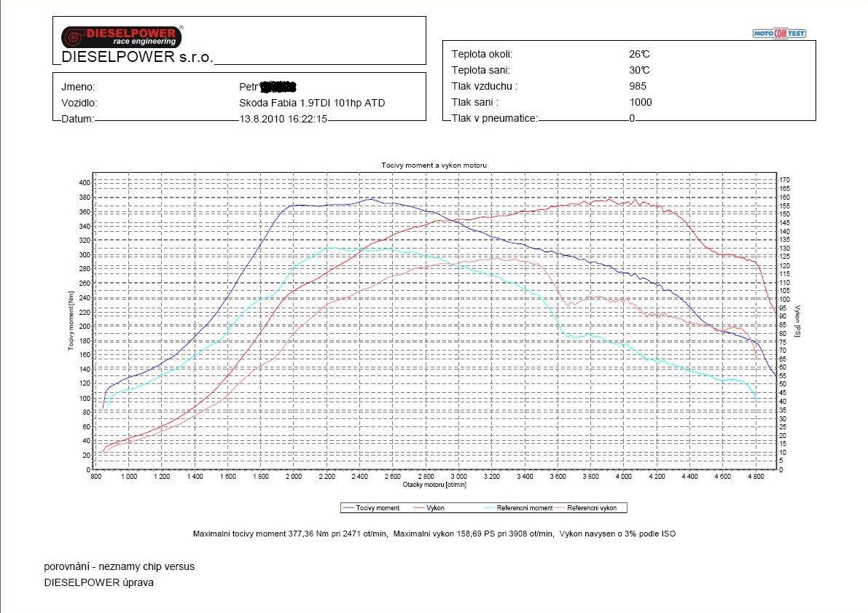
Task: Select the Tlak vzduchu value 985
Action: click(638, 86)
